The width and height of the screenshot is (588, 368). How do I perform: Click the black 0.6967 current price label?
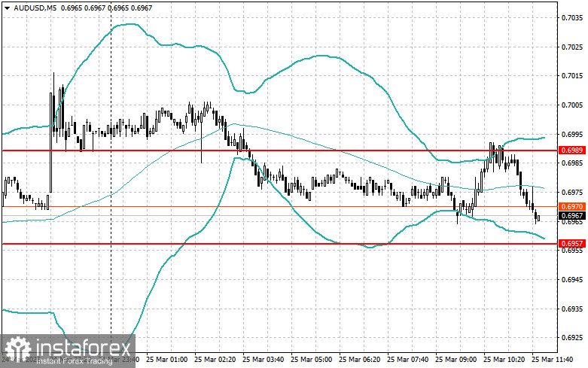point(572,215)
